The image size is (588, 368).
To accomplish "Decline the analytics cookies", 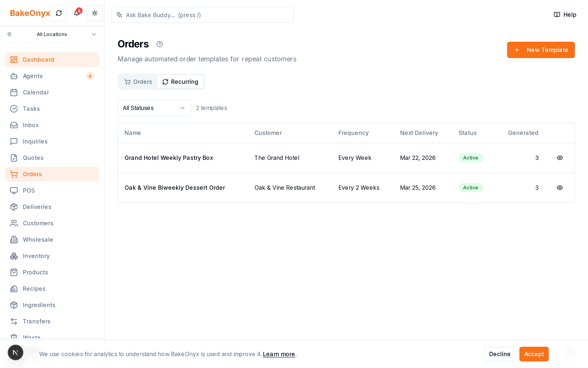I will point(500,354).
